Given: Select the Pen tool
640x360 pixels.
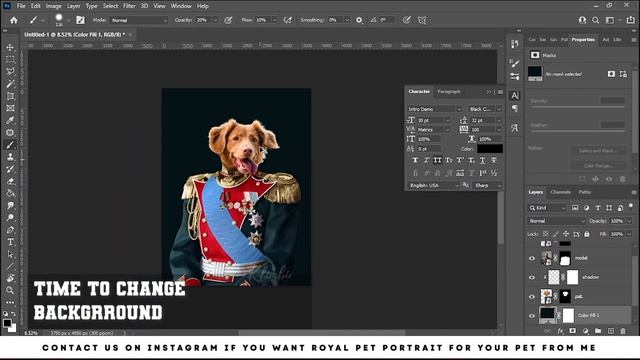Looking at the screenshot, I should pos(10,230).
